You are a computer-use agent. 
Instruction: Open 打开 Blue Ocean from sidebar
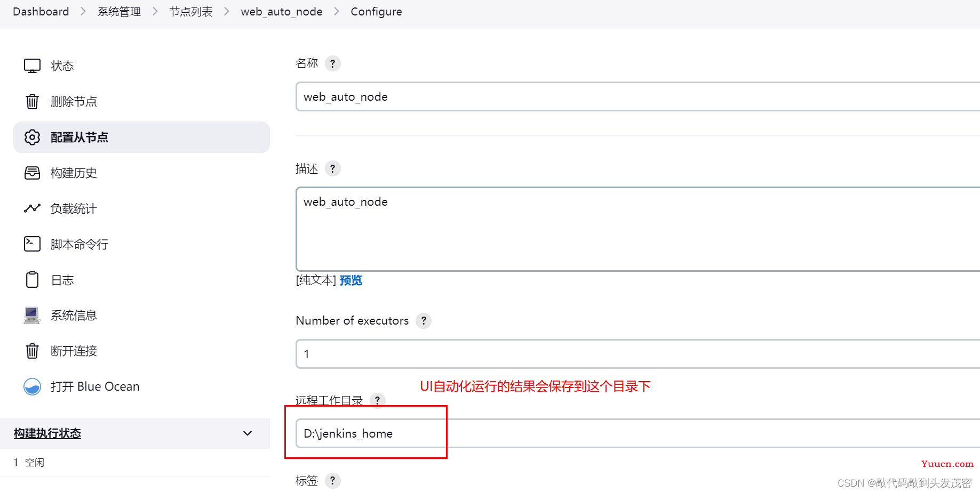tap(141, 386)
